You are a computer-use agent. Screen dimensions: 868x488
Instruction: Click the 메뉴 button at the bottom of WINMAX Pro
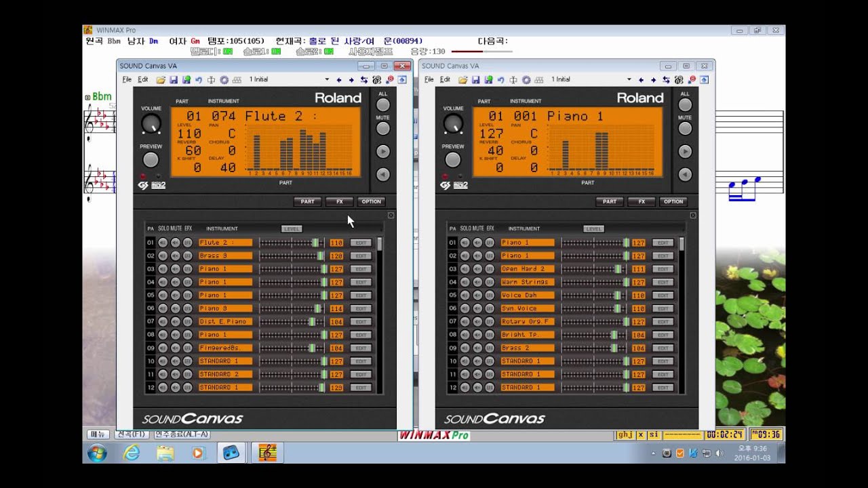click(x=98, y=434)
